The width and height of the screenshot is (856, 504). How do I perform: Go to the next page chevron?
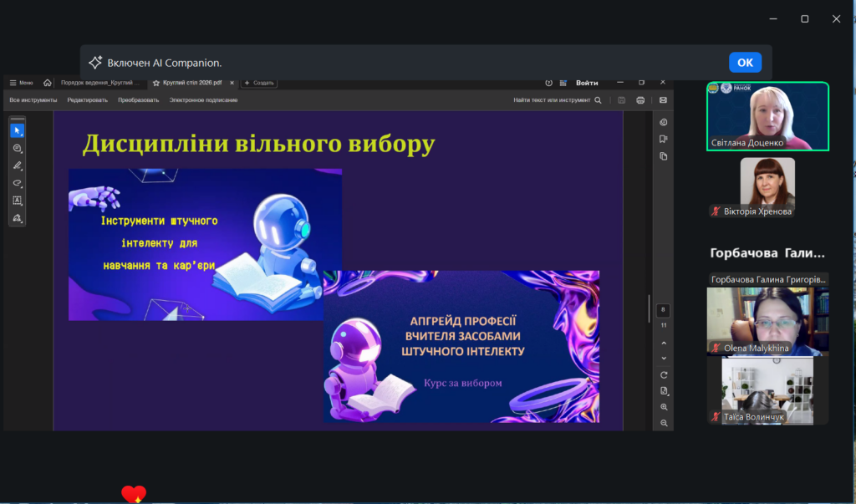point(664,358)
